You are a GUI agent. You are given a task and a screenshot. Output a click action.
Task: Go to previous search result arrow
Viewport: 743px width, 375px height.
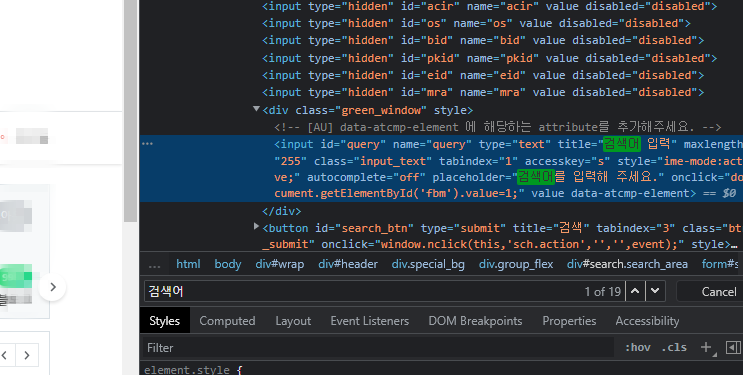pos(635,291)
